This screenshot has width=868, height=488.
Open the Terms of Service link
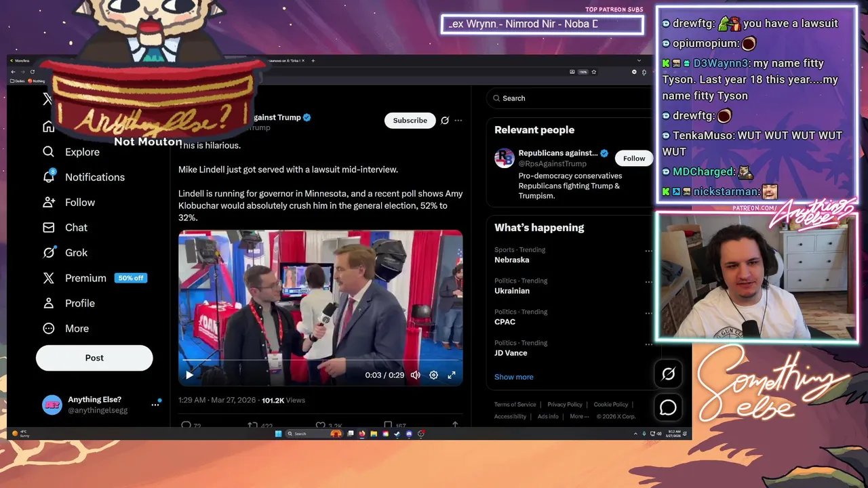[515, 405]
